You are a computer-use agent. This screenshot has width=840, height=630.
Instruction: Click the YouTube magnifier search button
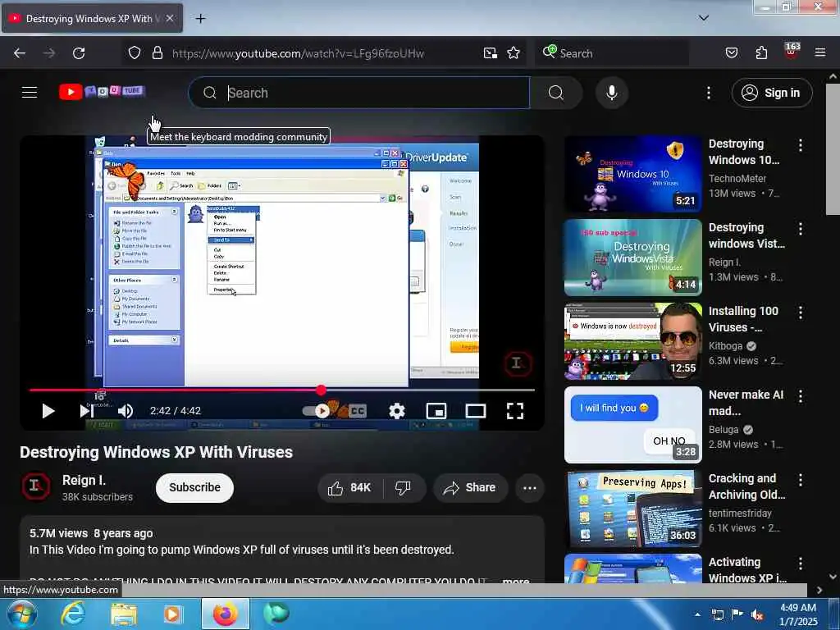pos(556,93)
